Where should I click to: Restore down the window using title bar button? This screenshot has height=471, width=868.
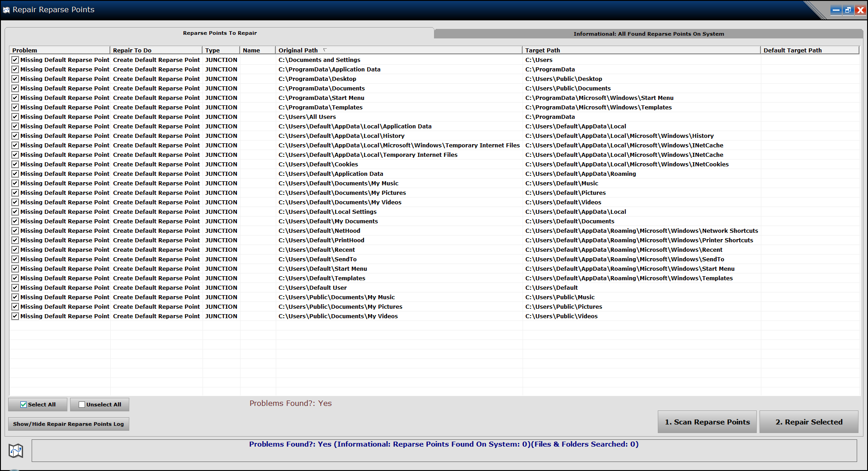(848, 10)
